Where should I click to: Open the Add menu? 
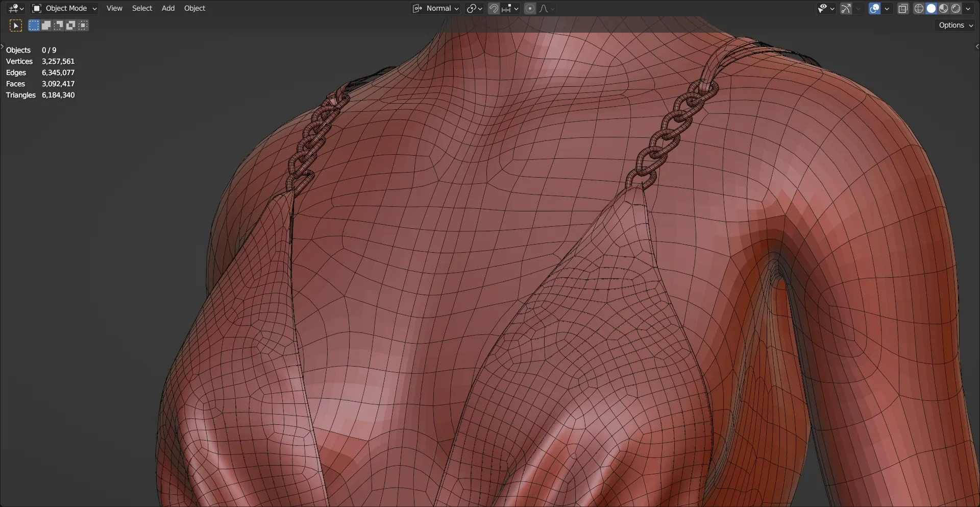[168, 8]
